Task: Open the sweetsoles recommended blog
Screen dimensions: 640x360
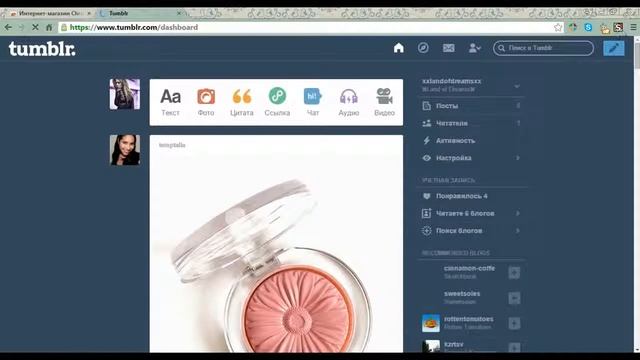Action: pyautogui.click(x=462, y=293)
